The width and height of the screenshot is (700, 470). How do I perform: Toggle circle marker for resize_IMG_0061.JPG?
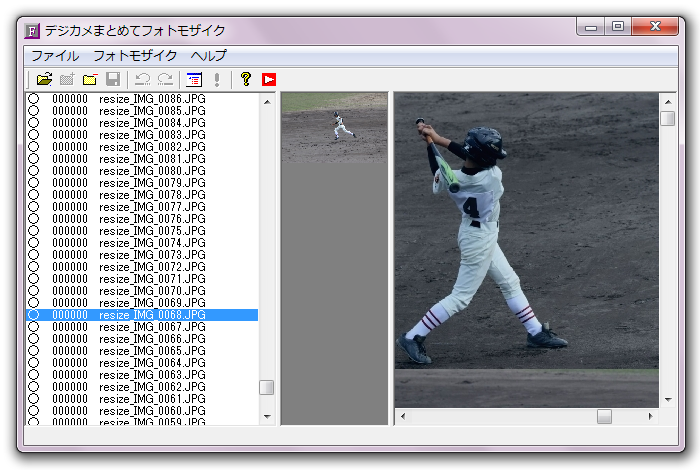[x=33, y=399]
